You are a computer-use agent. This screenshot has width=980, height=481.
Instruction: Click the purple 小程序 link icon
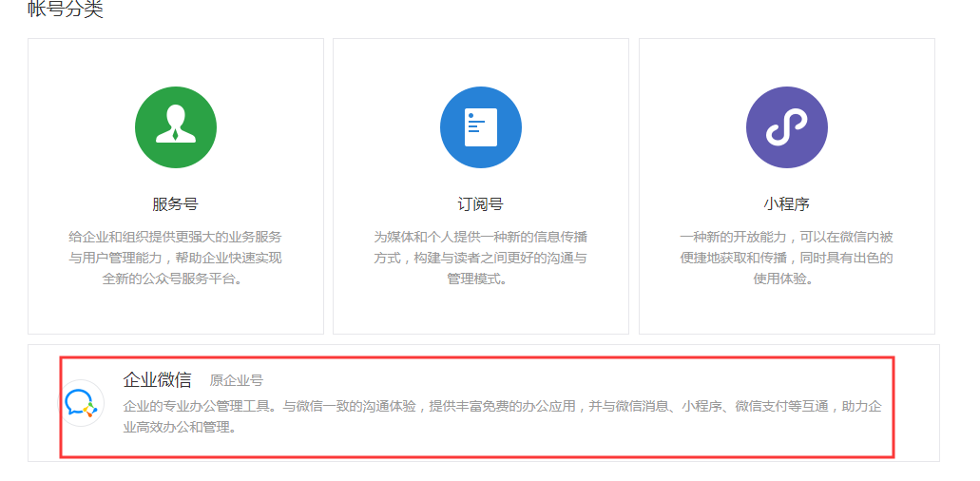[x=786, y=127]
